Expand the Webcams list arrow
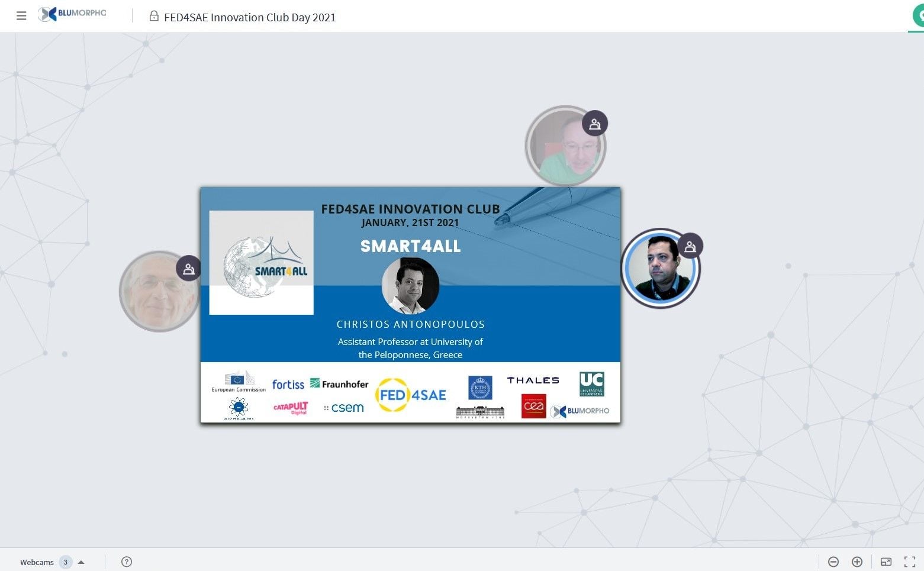The image size is (924, 571). click(81, 562)
